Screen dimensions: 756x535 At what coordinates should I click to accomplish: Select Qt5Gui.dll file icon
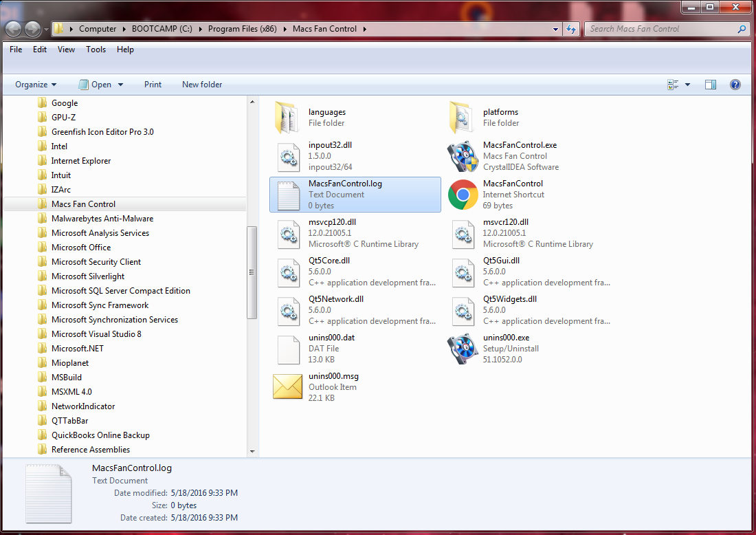pos(463,272)
